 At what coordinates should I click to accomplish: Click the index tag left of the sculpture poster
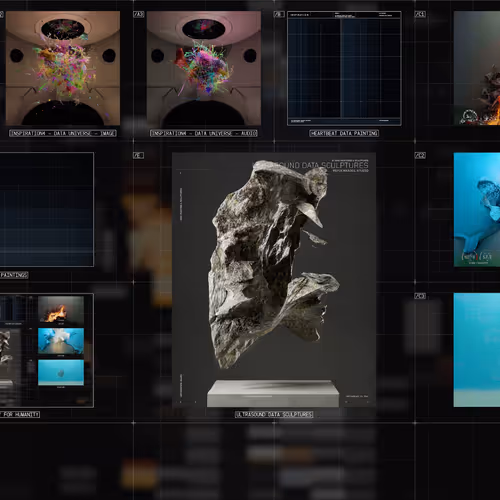click(x=138, y=155)
